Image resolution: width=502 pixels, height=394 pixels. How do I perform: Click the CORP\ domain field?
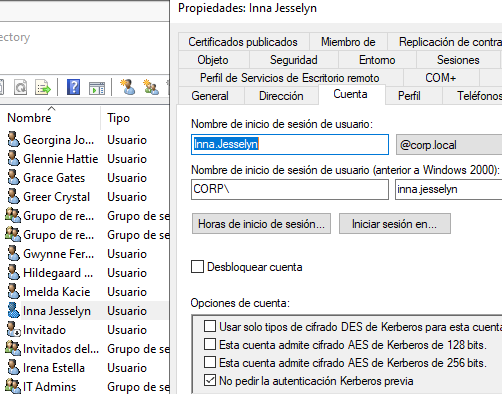290,189
